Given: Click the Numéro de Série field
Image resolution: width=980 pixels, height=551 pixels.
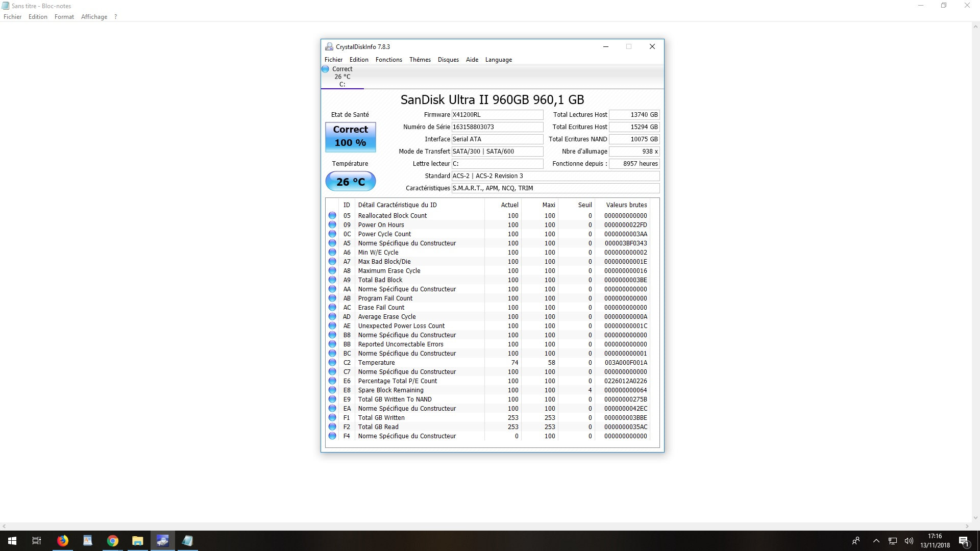Looking at the screenshot, I should (x=497, y=127).
